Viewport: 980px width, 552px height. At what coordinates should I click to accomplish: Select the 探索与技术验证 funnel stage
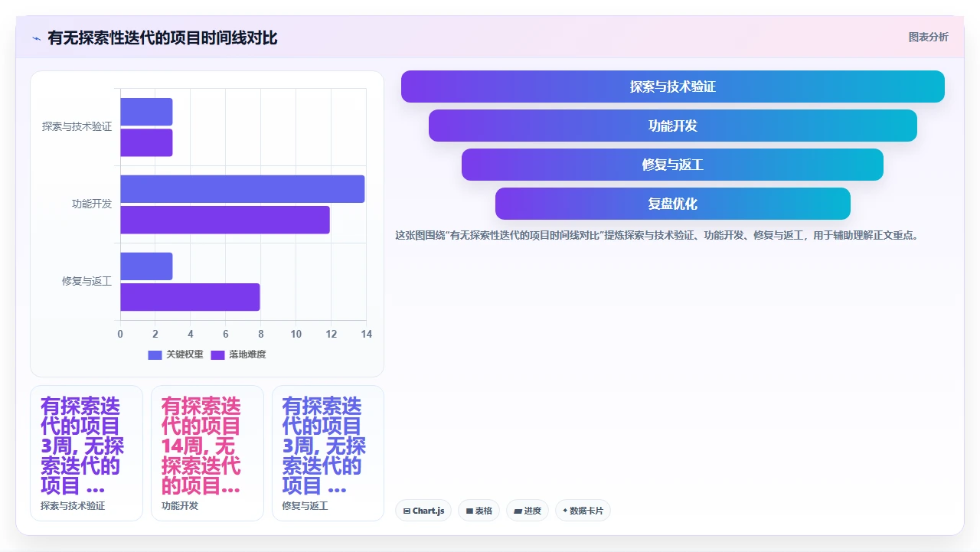673,87
